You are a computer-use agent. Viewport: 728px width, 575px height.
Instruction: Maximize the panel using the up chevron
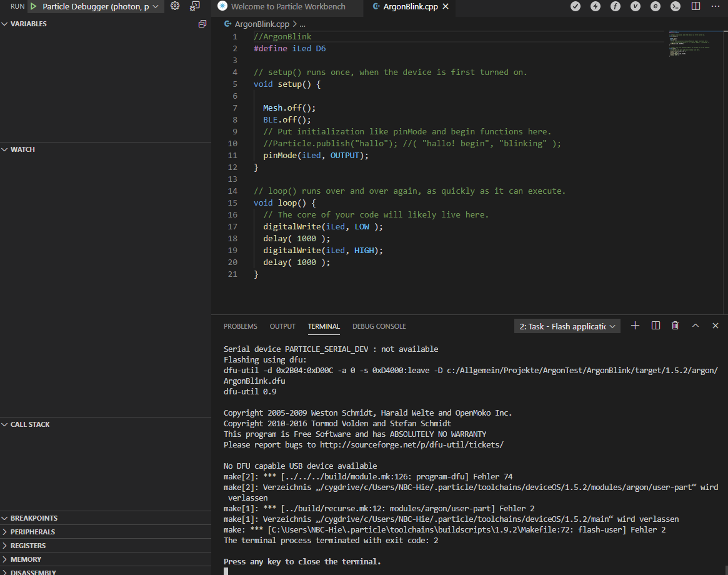pyautogui.click(x=695, y=326)
